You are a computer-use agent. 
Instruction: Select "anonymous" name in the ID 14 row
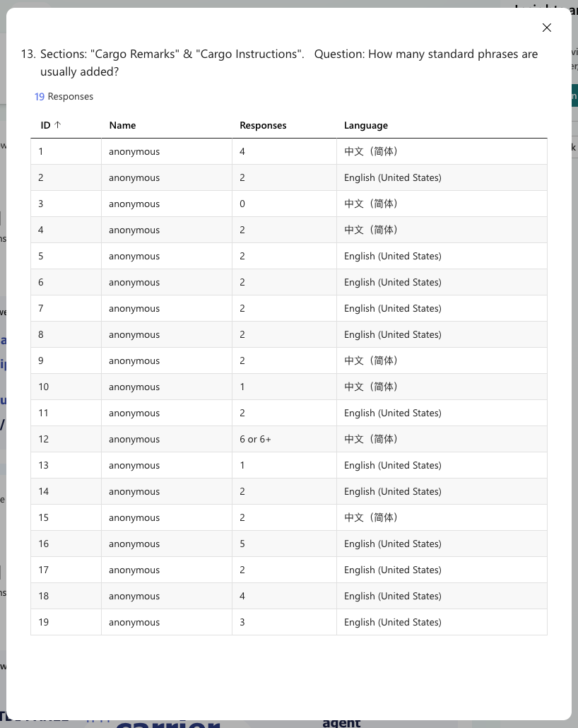tap(134, 492)
